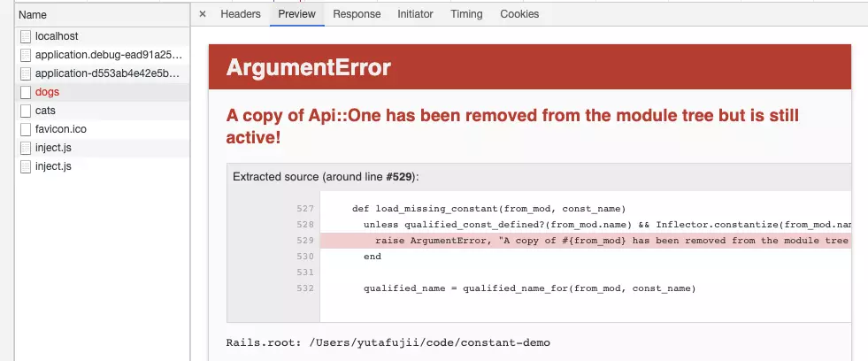Select the localhost request row

click(x=103, y=36)
